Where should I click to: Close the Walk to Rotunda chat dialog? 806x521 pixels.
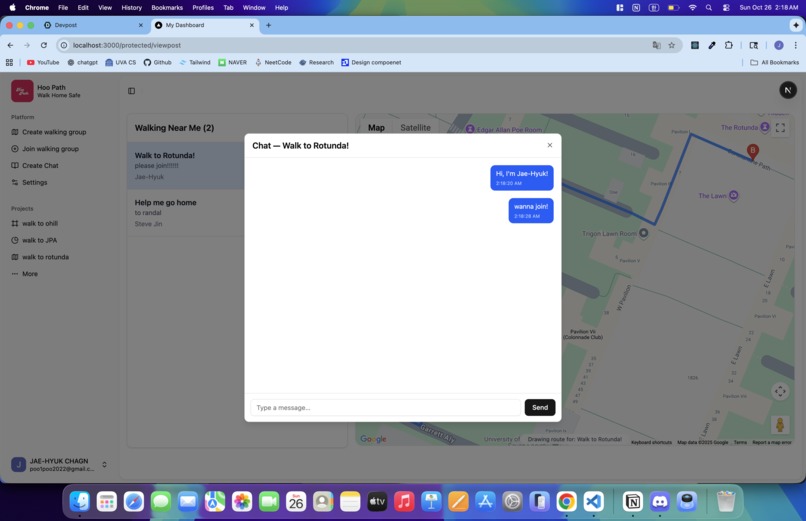[549, 145]
